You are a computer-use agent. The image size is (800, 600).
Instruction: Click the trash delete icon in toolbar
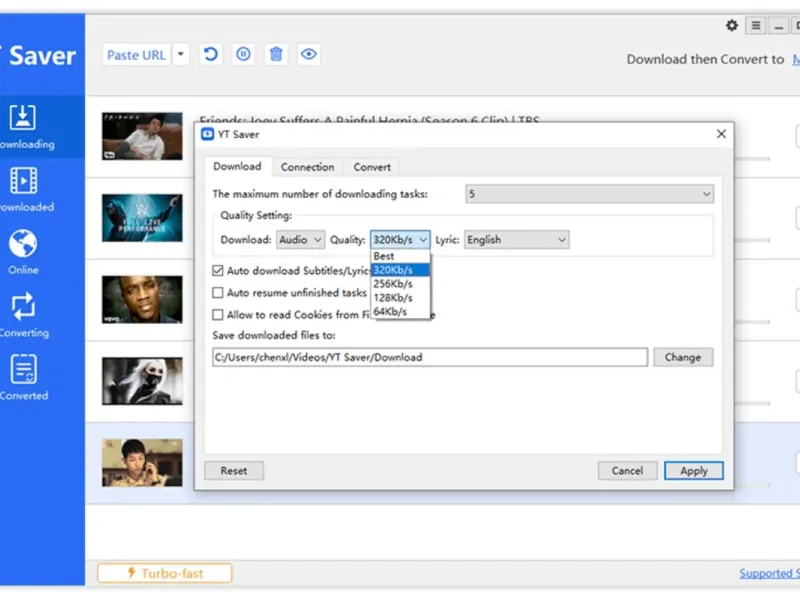pyautogui.click(x=276, y=54)
